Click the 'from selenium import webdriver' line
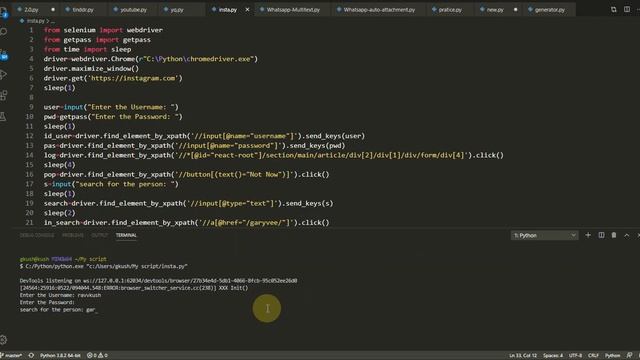Screen dimensions: 640x360 click(x=103, y=30)
